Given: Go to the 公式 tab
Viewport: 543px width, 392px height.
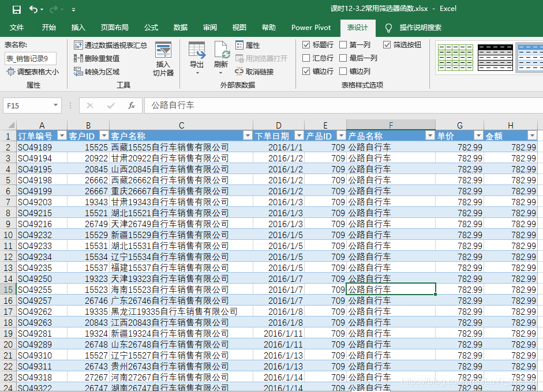Looking at the screenshot, I should [x=151, y=28].
